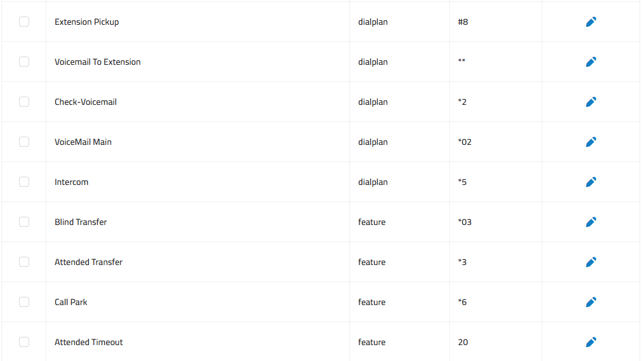Image resolution: width=644 pixels, height=361 pixels.
Task: Click the Call Park name cell
Action: (198, 302)
